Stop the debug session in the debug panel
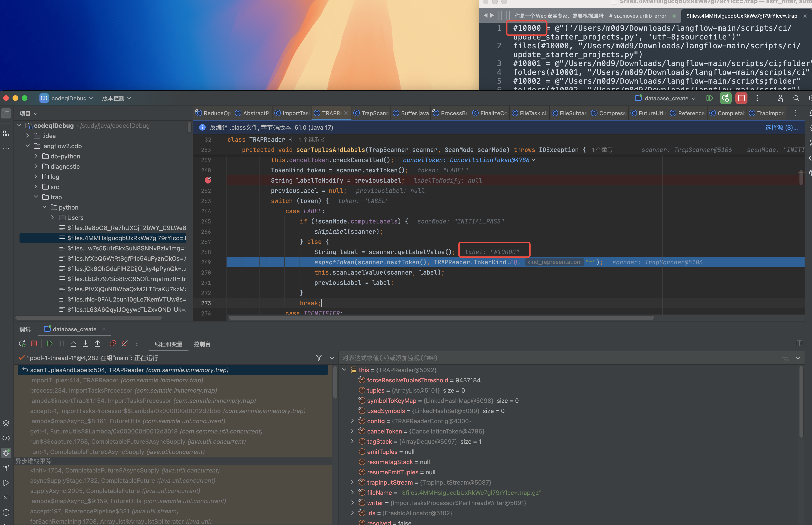This screenshot has height=525, width=812. coord(34,344)
